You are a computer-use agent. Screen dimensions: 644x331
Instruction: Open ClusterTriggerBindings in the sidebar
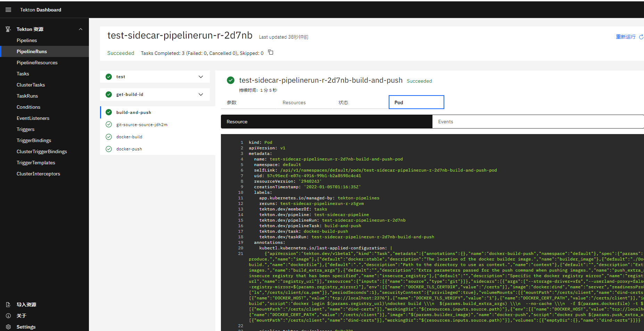pos(44,151)
